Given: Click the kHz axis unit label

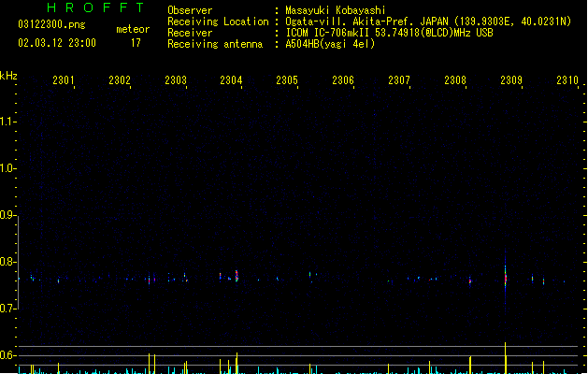Looking at the screenshot, I should [x=8, y=76].
